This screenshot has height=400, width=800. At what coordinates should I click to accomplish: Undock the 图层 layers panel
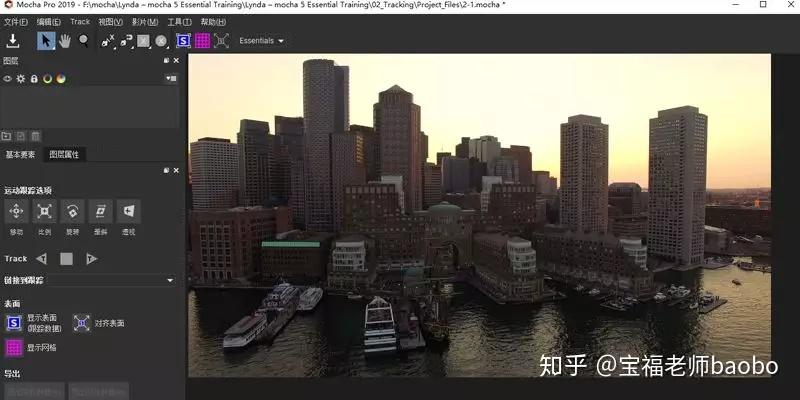click(166, 60)
